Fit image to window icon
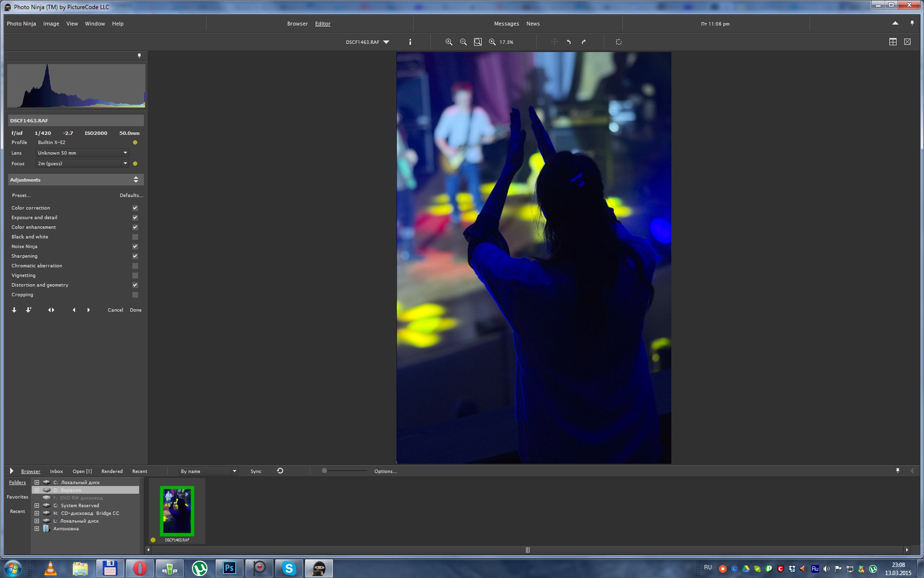The height and width of the screenshot is (578, 924). pyautogui.click(x=477, y=42)
